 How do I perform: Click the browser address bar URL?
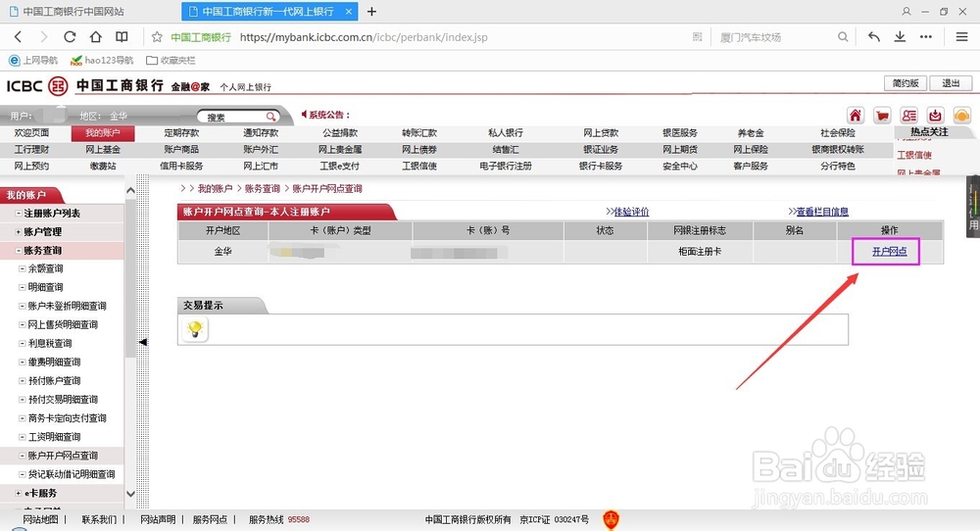(364, 37)
